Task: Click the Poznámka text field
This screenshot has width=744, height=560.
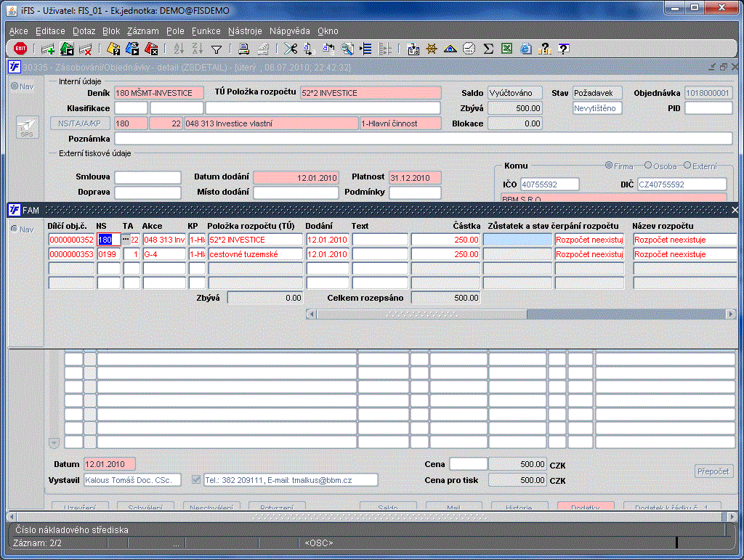Action: pyautogui.click(x=423, y=139)
